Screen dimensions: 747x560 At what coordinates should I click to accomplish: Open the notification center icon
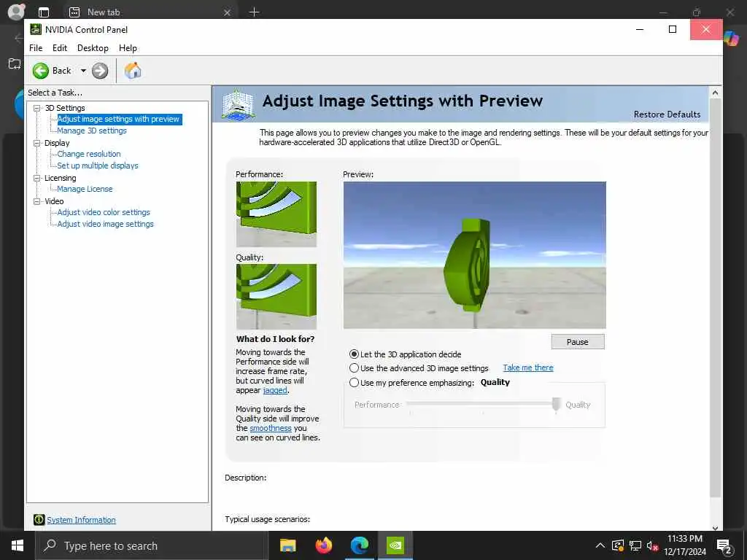[724, 546]
